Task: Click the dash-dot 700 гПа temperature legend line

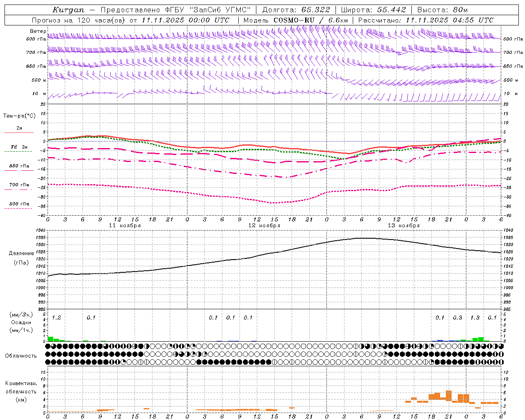Action: tap(18, 189)
